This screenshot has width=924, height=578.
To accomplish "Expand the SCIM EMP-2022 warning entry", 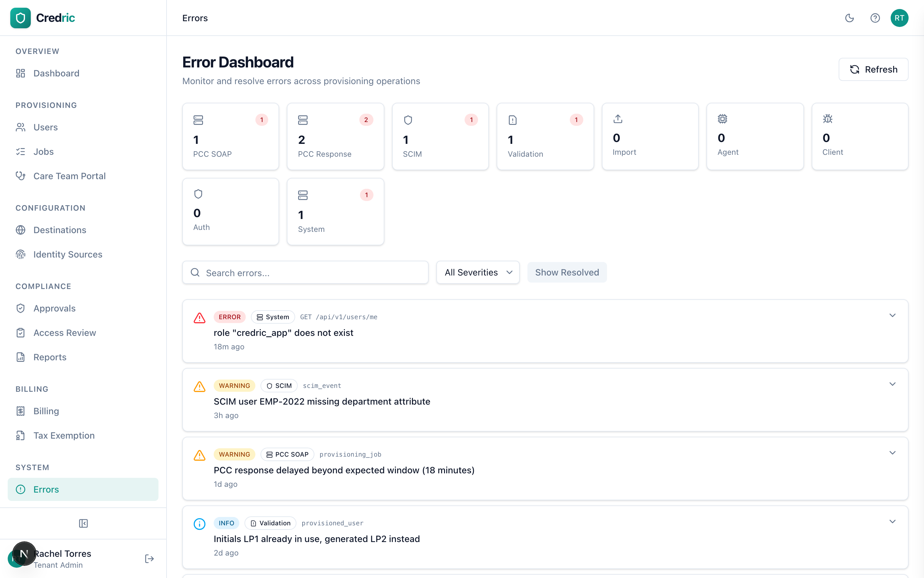I will tap(892, 384).
